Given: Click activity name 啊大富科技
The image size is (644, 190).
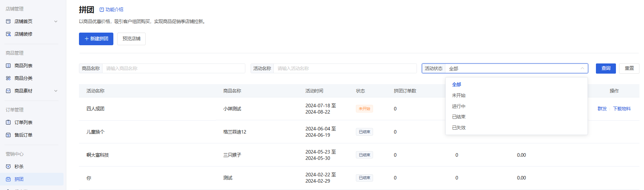Looking at the screenshot, I should click(x=98, y=155).
